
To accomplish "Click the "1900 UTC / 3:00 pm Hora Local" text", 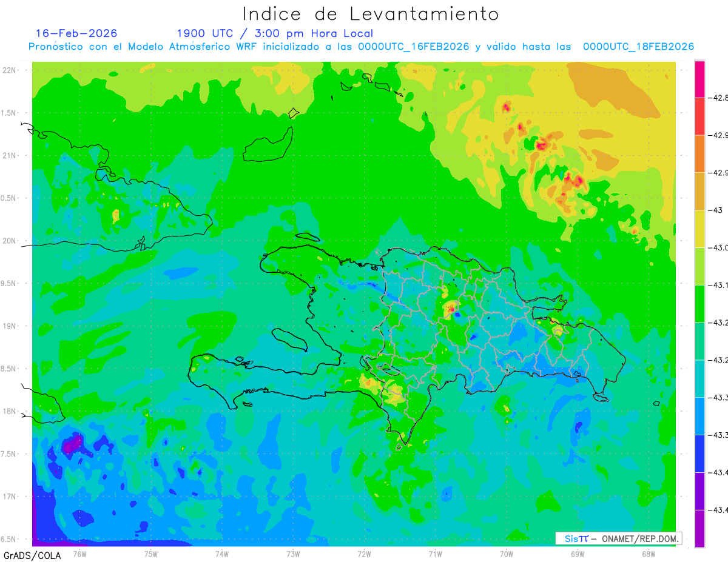I will (275, 33).
